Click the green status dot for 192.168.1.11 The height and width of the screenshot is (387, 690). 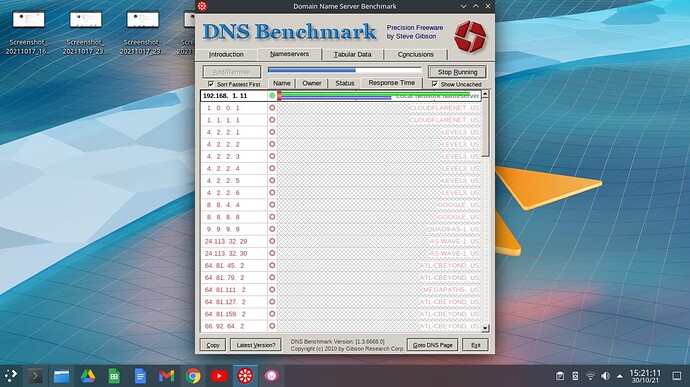272,96
